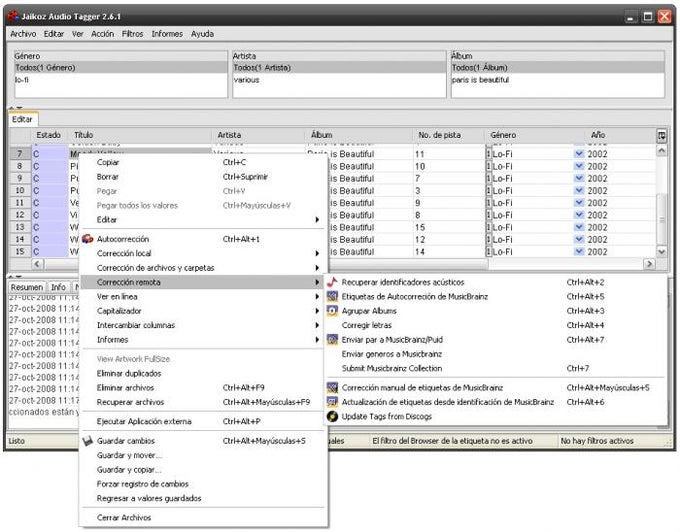Click the Update Tags from Discogs icon

tap(332, 416)
